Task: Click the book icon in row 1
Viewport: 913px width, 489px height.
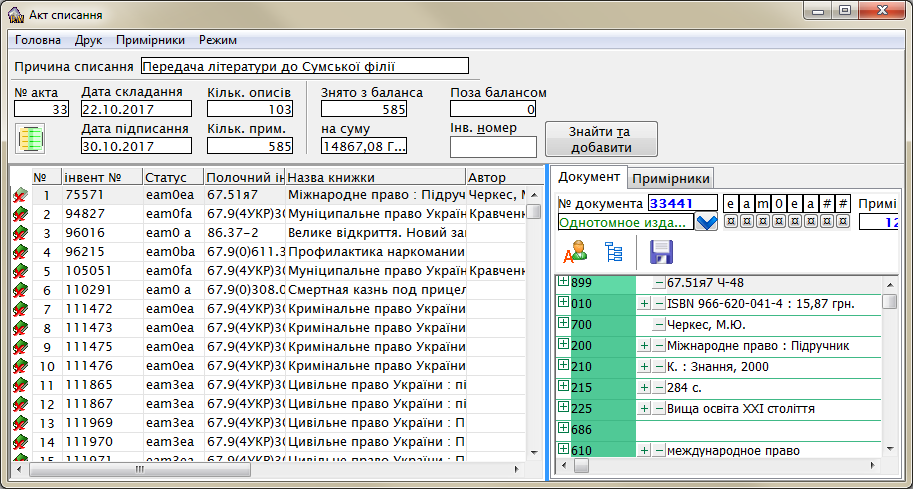Action: coord(19,195)
